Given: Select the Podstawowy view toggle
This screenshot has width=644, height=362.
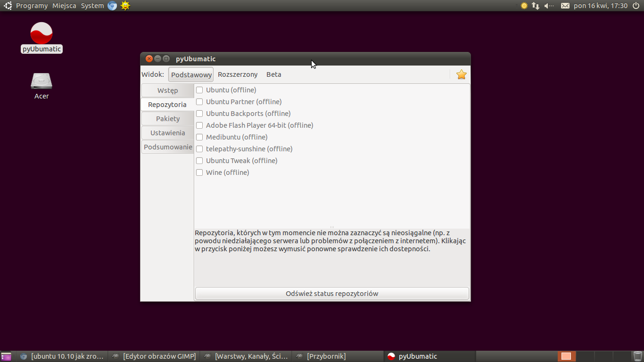Looking at the screenshot, I should click(191, 74).
